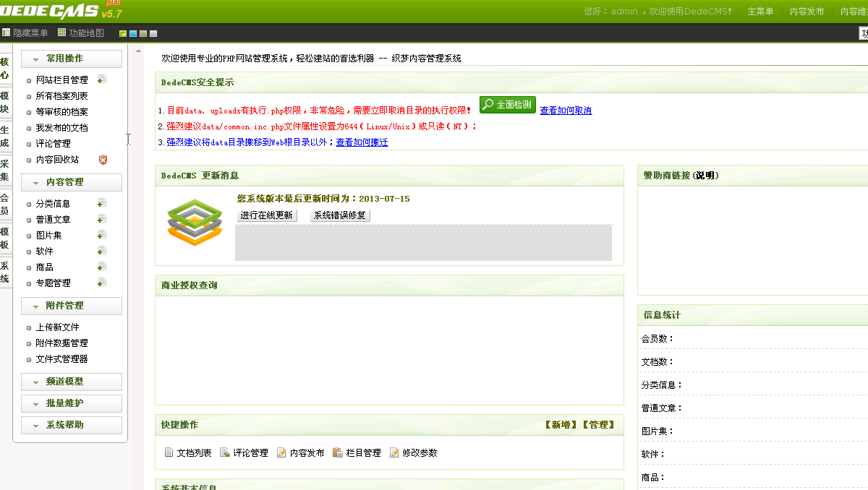Open 评论管理 in the sidebar menu
The height and width of the screenshot is (490, 868).
pos(54,144)
